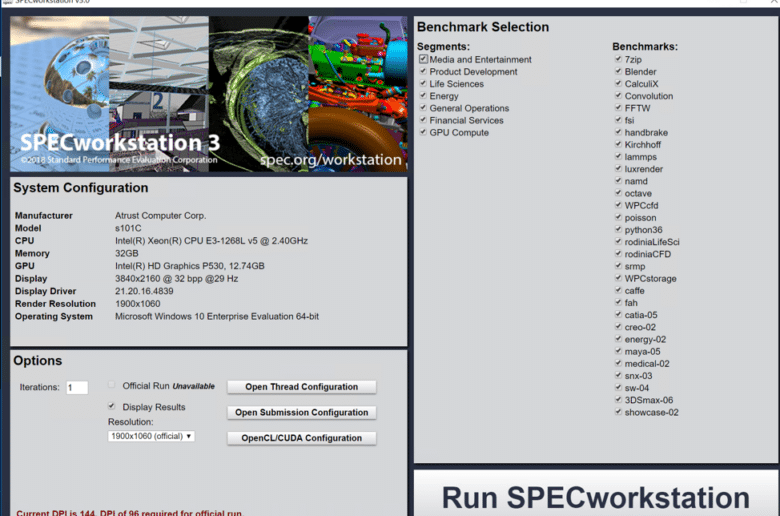Toggle the medical-02 benchmark checkbox
The image size is (780, 516).
(618, 363)
